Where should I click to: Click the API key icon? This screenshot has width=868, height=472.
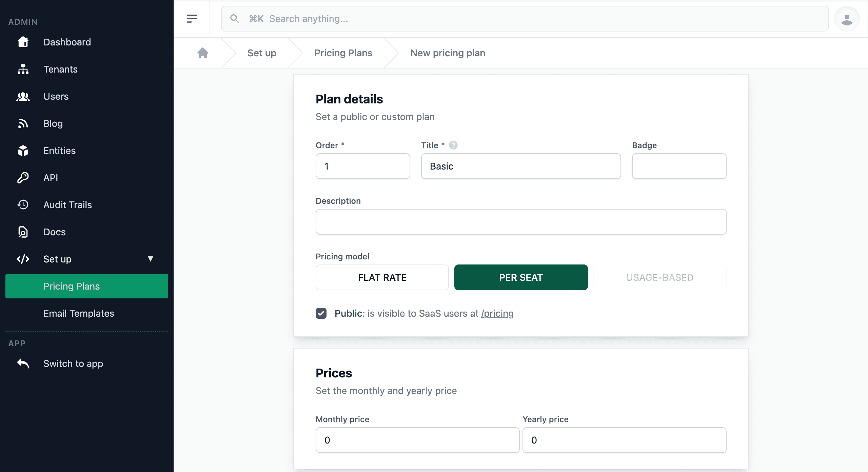(x=23, y=178)
